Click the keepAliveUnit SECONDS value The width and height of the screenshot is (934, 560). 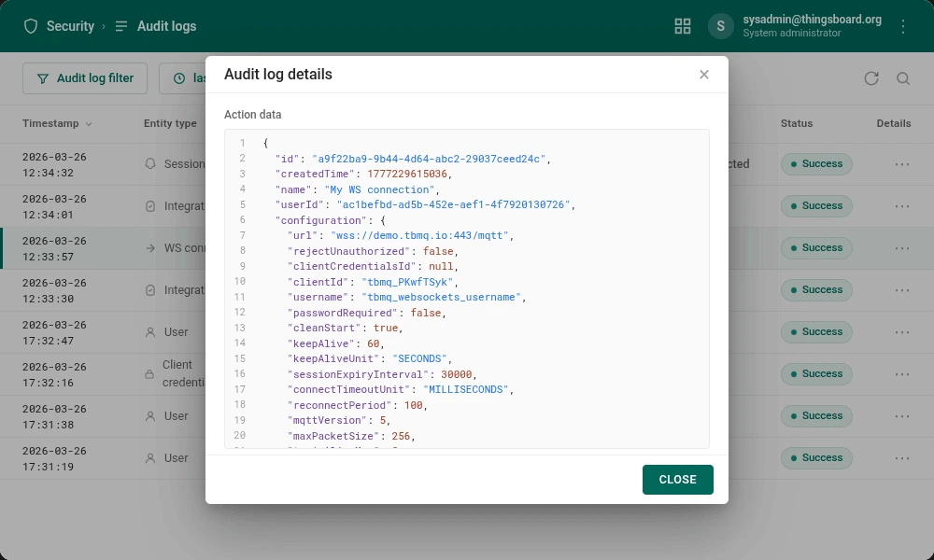point(419,358)
